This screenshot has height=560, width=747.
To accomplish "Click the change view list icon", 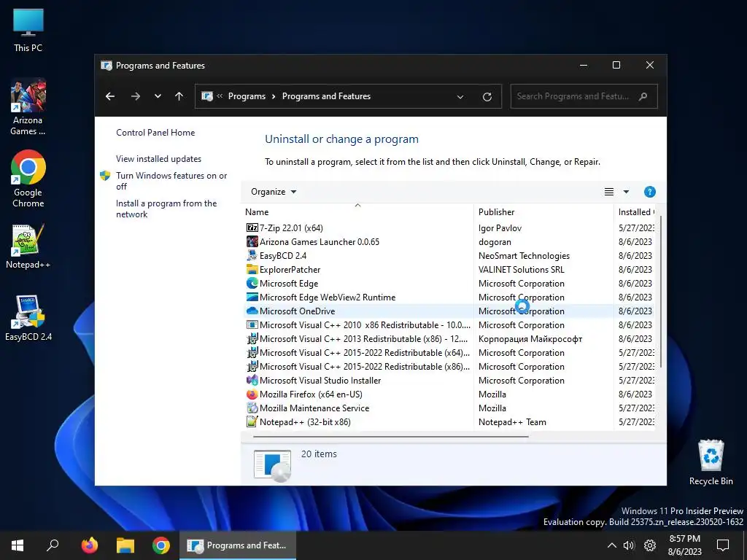I will pyautogui.click(x=609, y=192).
